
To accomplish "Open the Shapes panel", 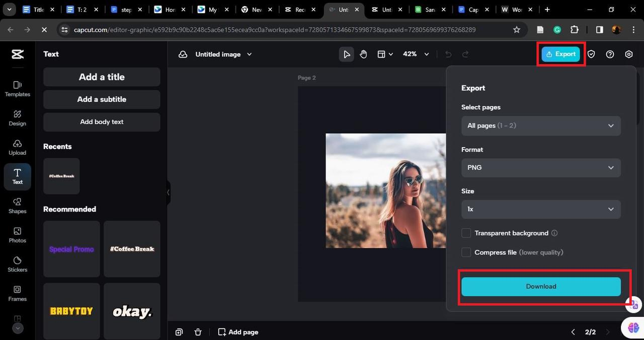I will coord(18,206).
